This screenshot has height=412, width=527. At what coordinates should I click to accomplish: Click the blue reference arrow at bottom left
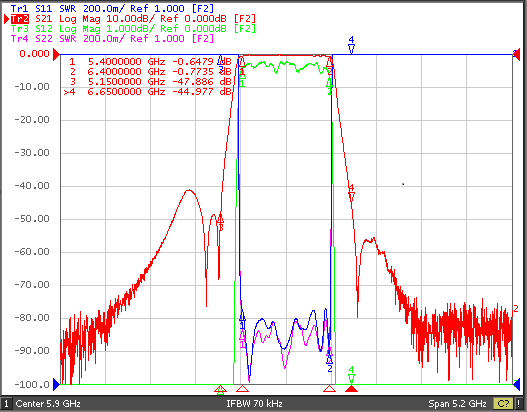[56, 384]
